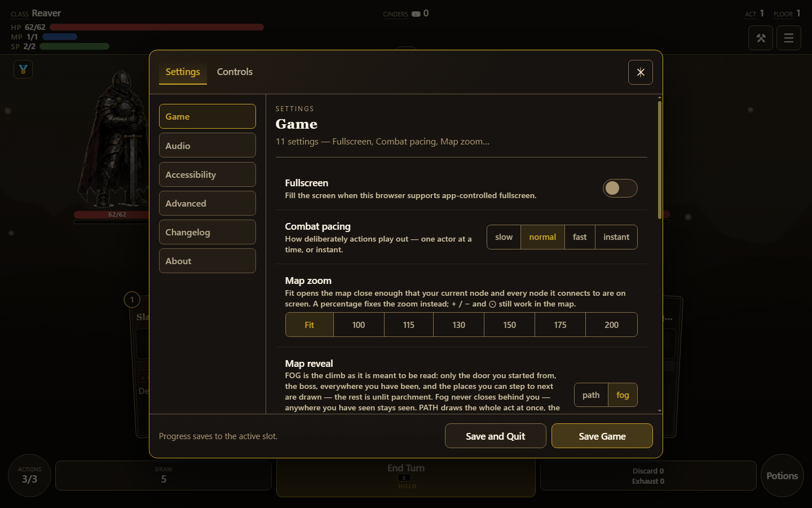Select 115 map zoom
Image resolution: width=812 pixels, height=508 pixels.
coord(409,325)
